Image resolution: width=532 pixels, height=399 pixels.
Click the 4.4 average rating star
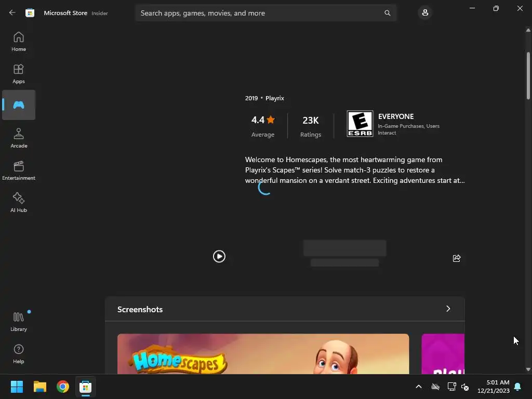271,120
